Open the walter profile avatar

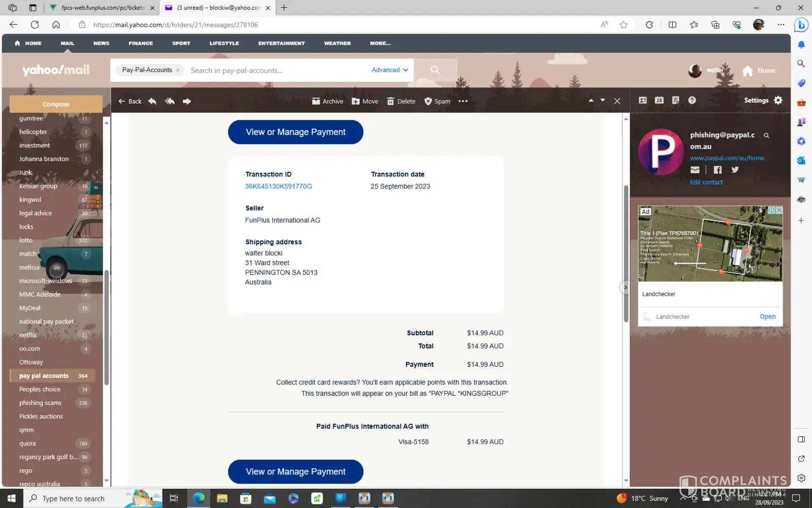695,71
